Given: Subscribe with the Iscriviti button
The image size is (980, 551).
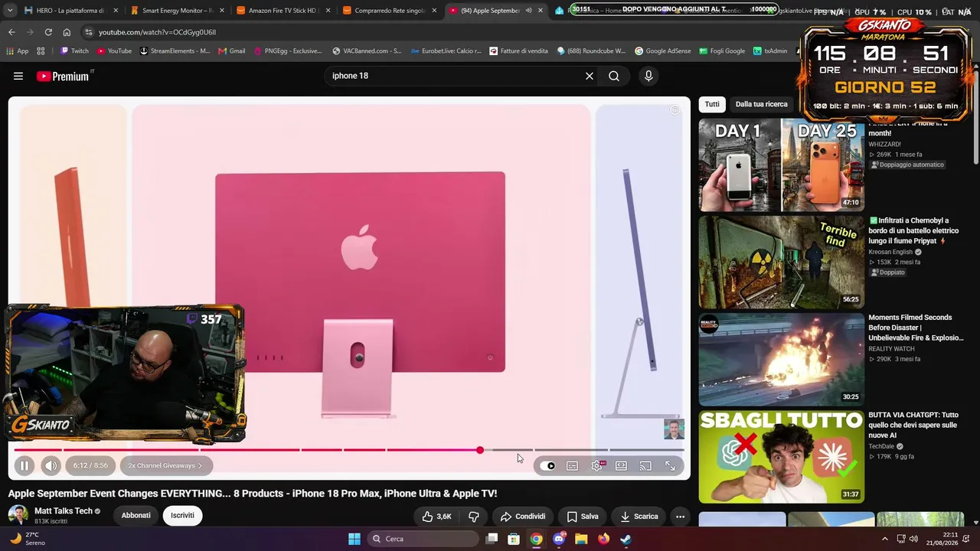Looking at the screenshot, I should (182, 515).
